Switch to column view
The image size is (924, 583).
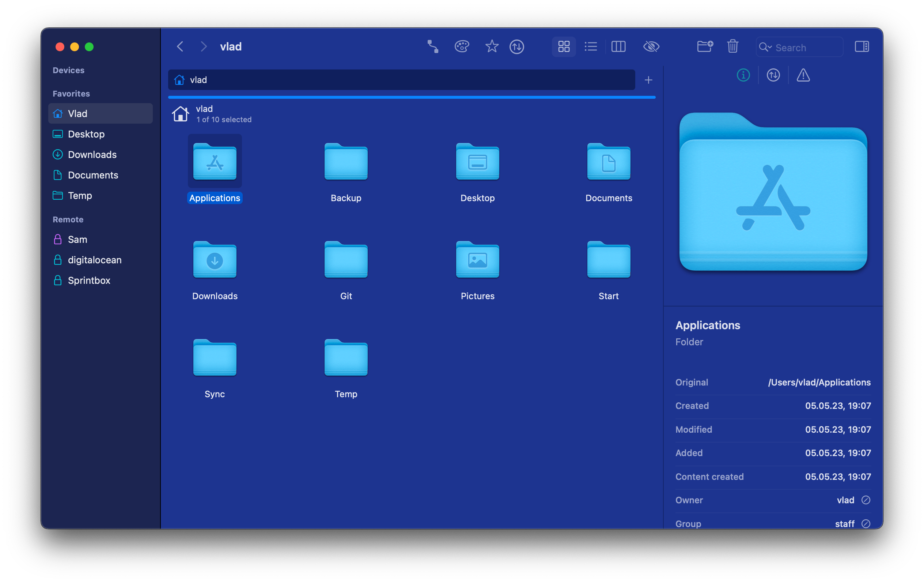tap(618, 47)
